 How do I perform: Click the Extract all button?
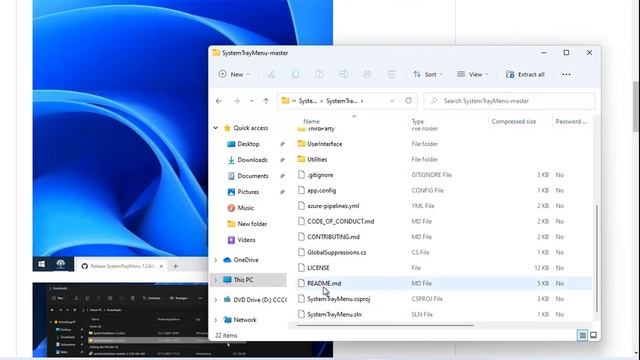point(525,74)
